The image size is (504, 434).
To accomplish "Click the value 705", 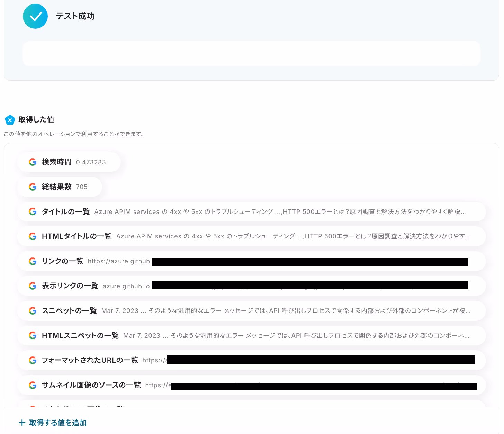I will (82, 187).
